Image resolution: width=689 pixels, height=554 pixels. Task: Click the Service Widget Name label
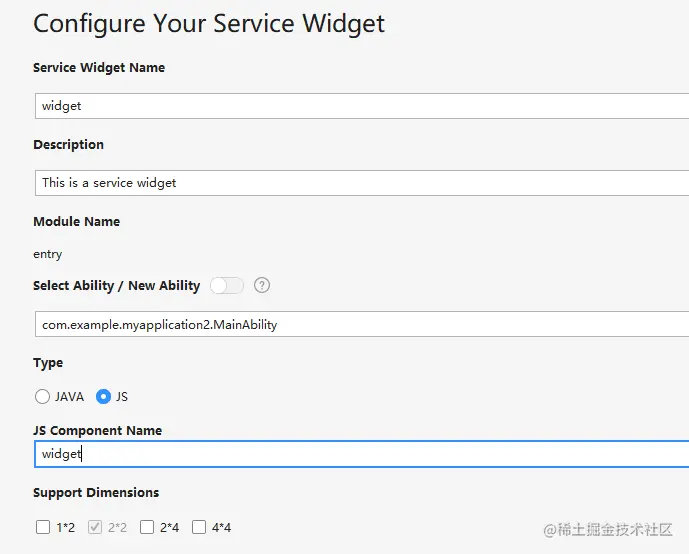99,68
